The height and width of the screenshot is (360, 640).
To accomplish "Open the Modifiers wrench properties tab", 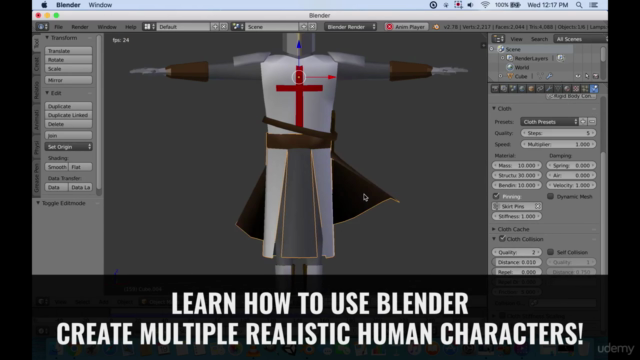I will point(549,88).
